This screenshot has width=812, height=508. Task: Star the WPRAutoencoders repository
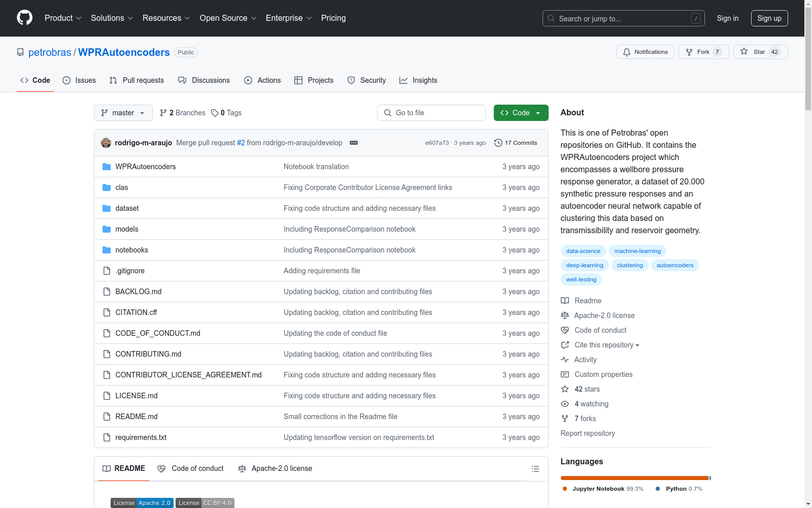pyautogui.click(x=760, y=52)
